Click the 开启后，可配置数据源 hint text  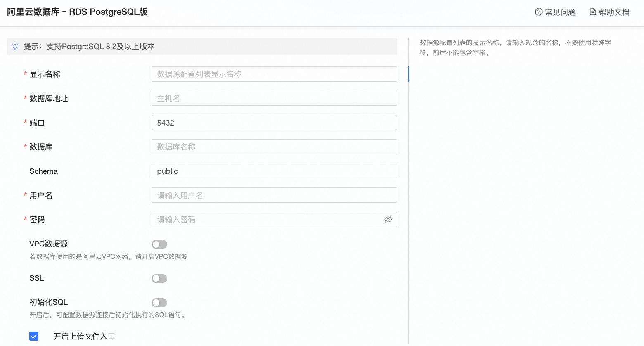pos(108,315)
